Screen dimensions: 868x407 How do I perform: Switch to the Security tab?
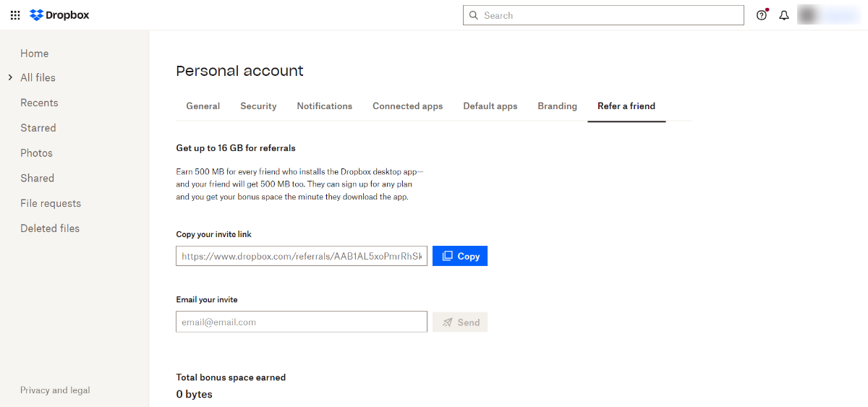(258, 106)
